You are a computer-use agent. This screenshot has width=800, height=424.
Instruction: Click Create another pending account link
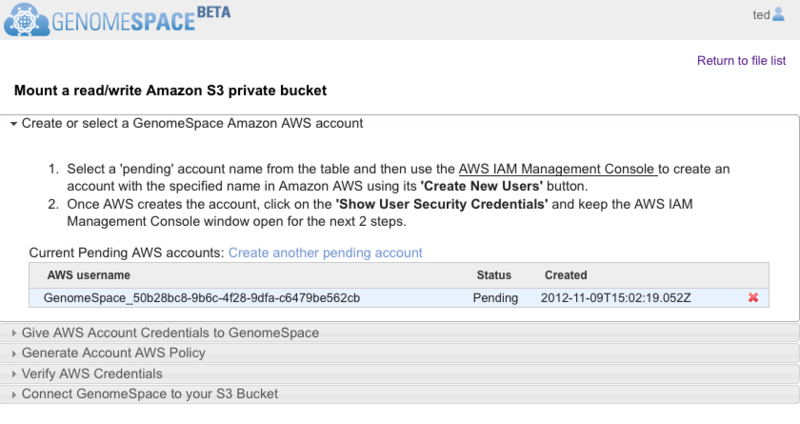coord(325,253)
